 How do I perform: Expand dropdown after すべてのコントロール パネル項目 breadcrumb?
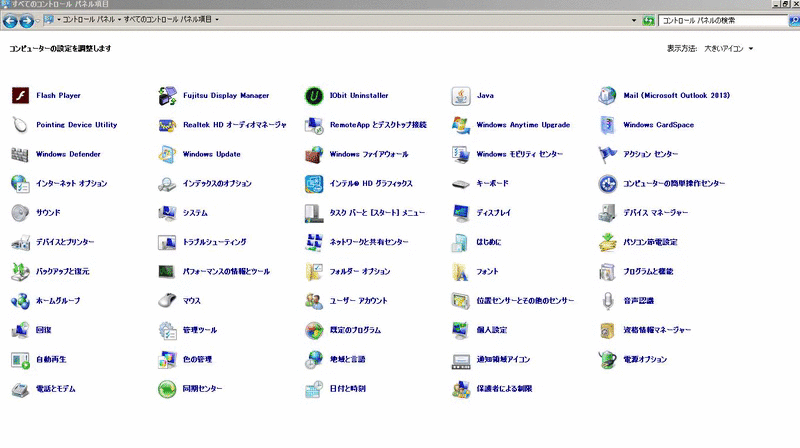click(x=217, y=19)
